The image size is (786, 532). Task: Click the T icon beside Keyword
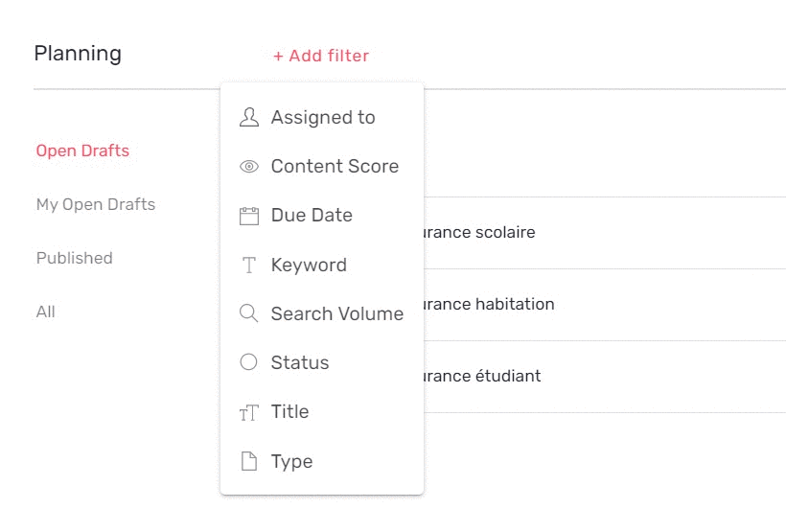coord(249,266)
